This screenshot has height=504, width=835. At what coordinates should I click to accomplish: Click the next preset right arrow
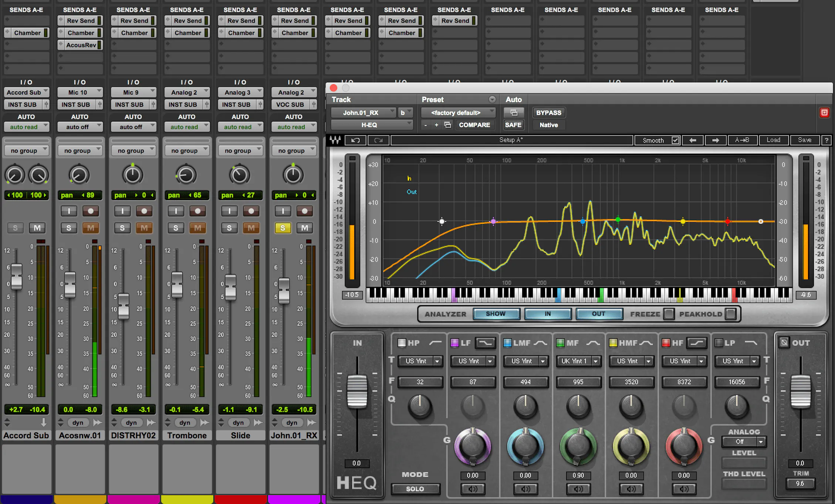716,140
